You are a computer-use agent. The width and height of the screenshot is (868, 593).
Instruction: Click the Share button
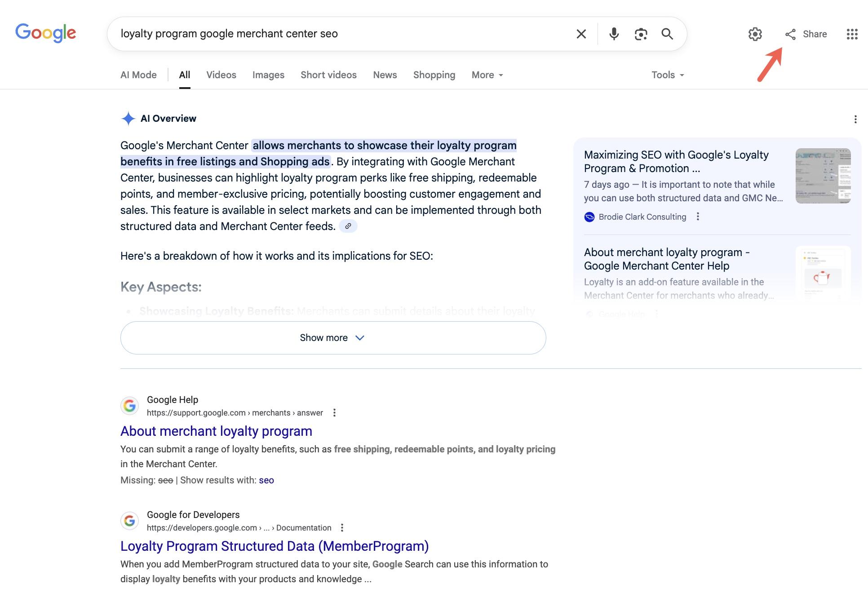806,34
